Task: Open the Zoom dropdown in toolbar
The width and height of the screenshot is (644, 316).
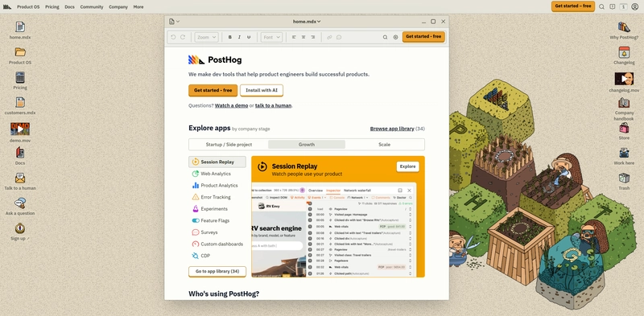Action: click(x=206, y=37)
